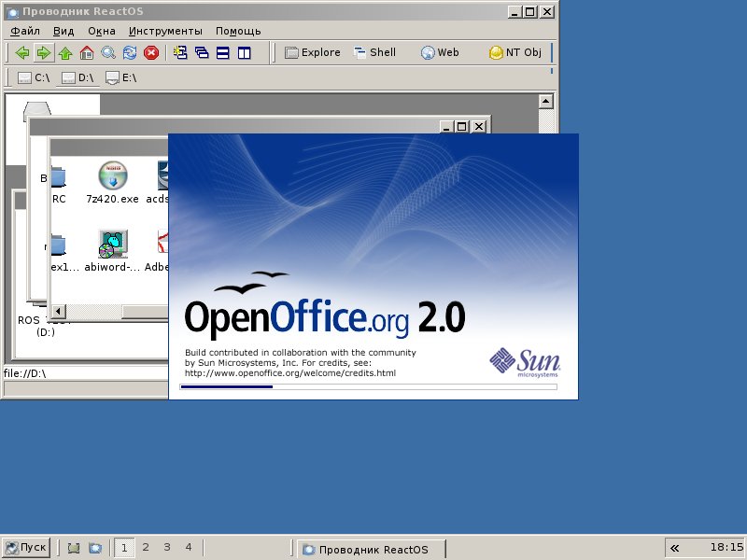This screenshot has width=747, height=560.
Task: Click the magnifier Search icon
Action: [108, 52]
